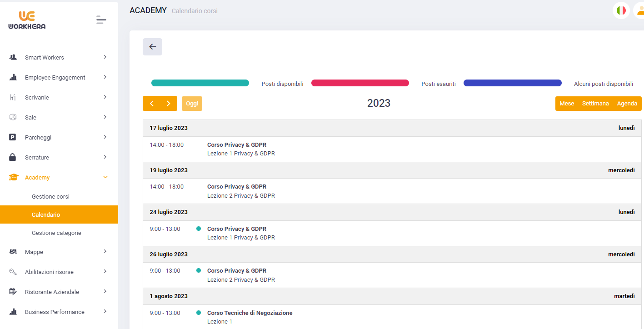Click the Oggi button
This screenshot has height=329, width=644.
[x=192, y=104]
